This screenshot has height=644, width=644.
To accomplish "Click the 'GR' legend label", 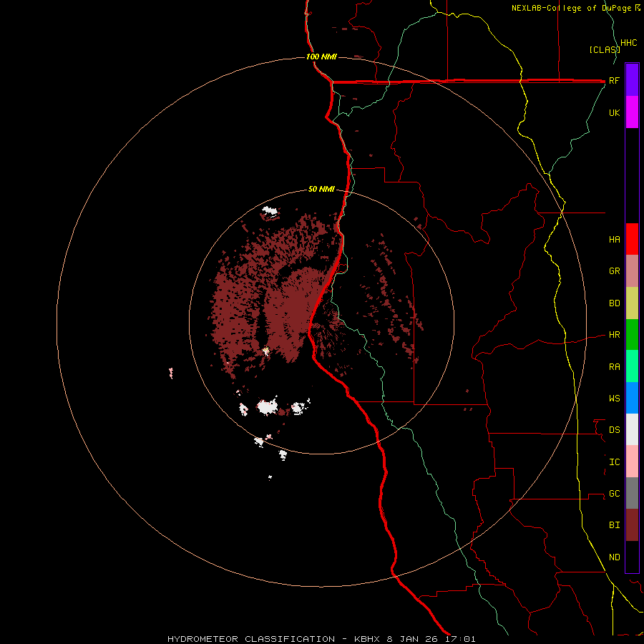I will pyautogui.click(x=614, y=271).
